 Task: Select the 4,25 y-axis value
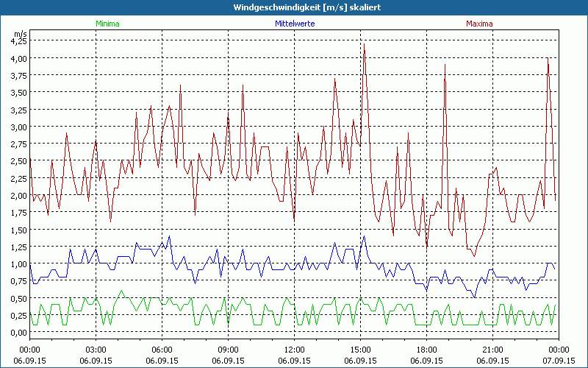18,41
